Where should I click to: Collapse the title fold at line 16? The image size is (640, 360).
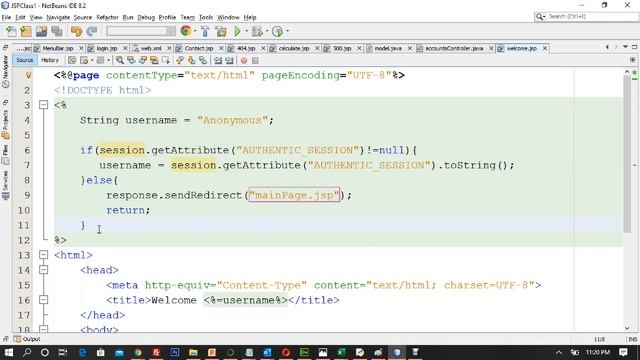(x=44, y=300)
